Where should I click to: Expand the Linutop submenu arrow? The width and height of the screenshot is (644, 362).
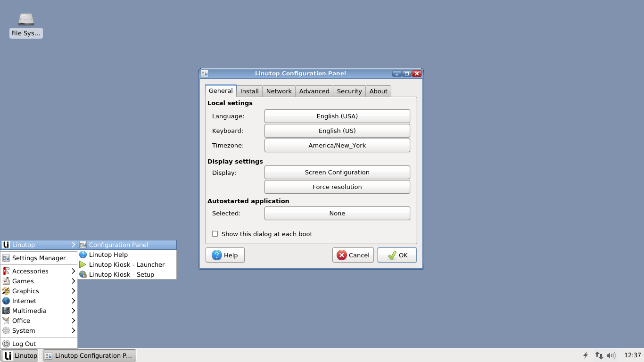73,245
